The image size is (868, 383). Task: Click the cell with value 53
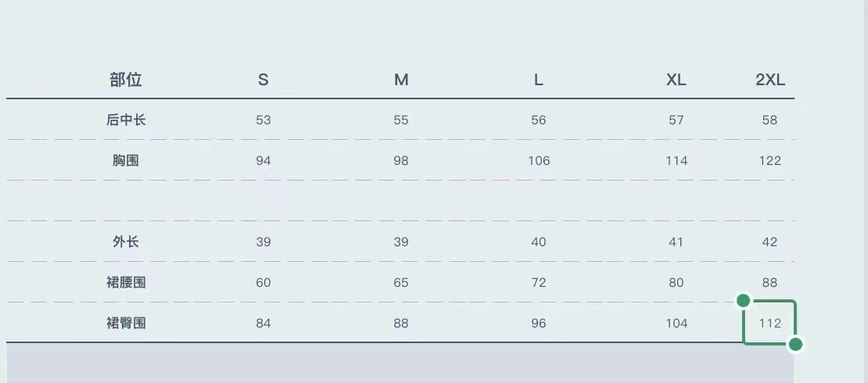click(264, 120)
